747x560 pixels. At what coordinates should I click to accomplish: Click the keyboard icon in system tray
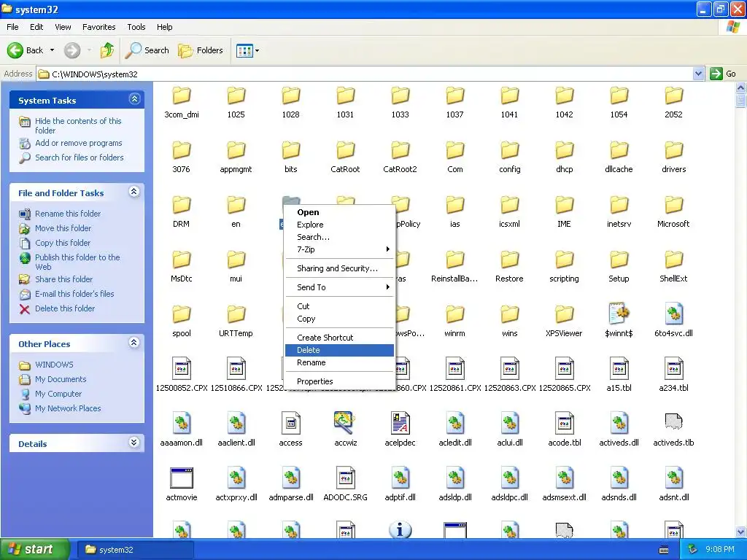pyautogui.click(x=664, y=551)
